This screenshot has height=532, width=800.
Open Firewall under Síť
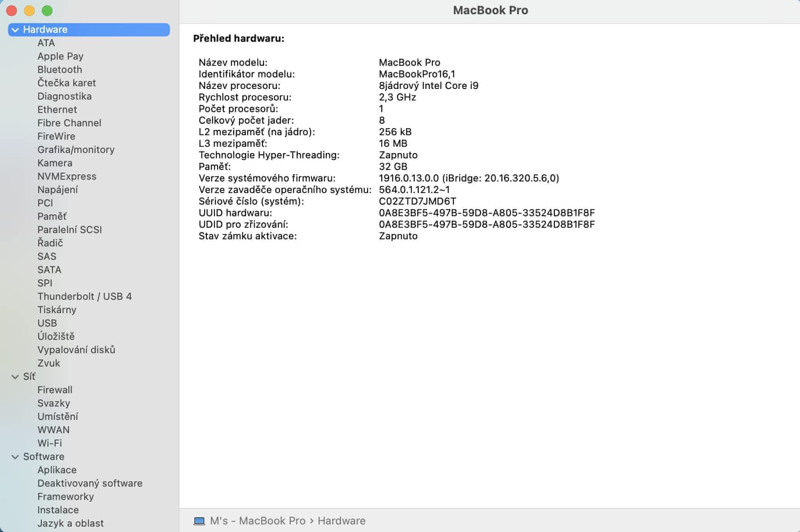click(55, 390)
